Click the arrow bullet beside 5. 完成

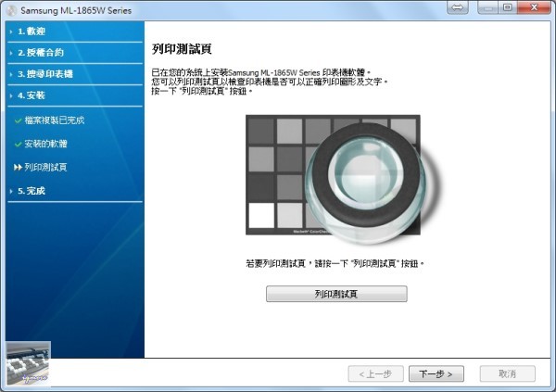pyautogui.click(x=11, y=191)
